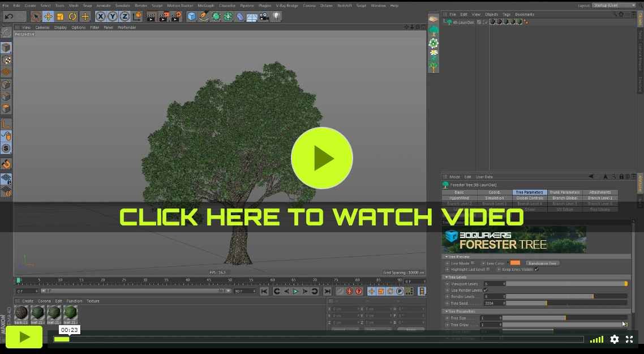Viewport: 644px width, 354px height.
Task: Select Polygons mode orange cube icon
Action: click(x=6, y=109)
